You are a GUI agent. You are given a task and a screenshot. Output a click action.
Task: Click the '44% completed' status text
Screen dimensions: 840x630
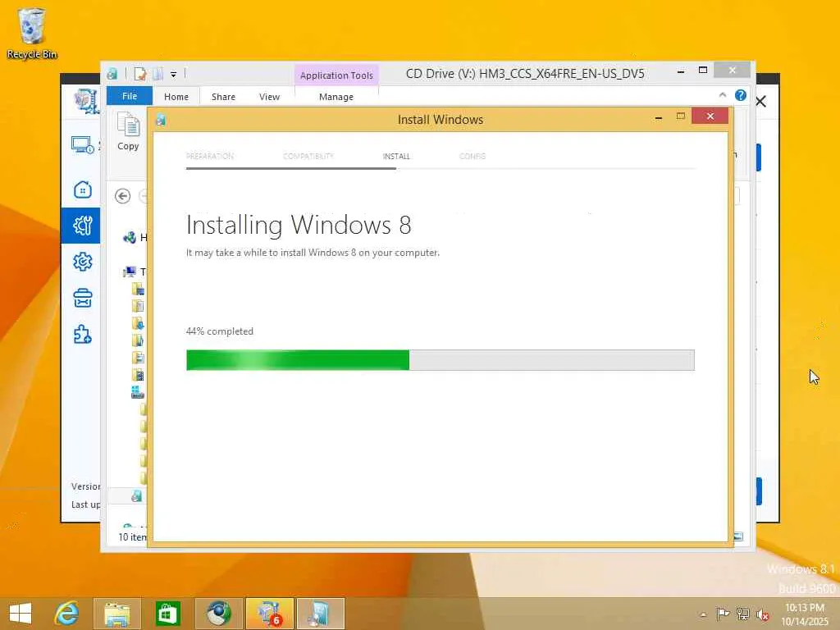coord(220,331)
